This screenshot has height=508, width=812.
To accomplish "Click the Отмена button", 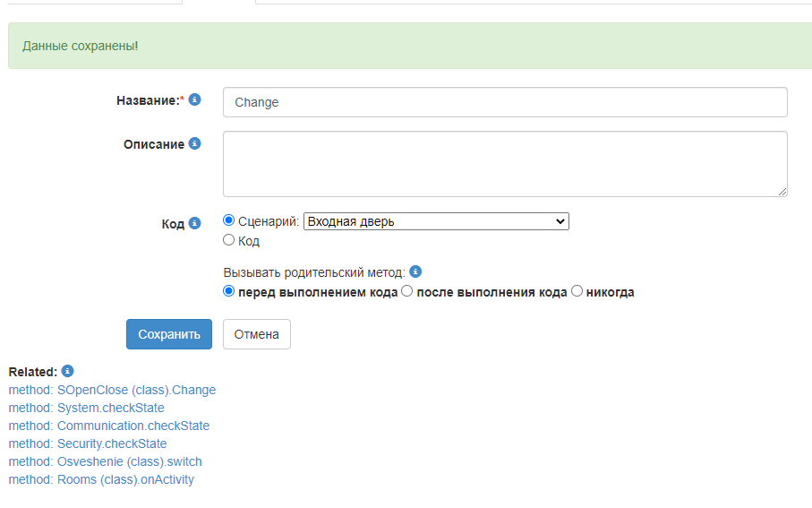I will 256,334.
